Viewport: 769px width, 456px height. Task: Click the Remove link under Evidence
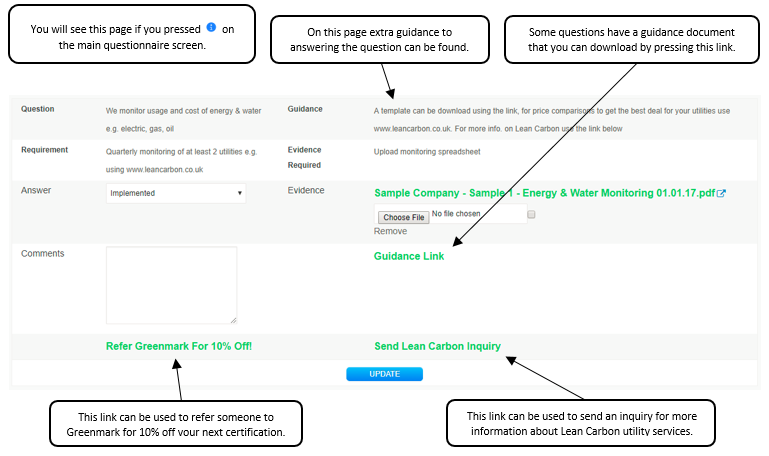click(x=390, y=231)
